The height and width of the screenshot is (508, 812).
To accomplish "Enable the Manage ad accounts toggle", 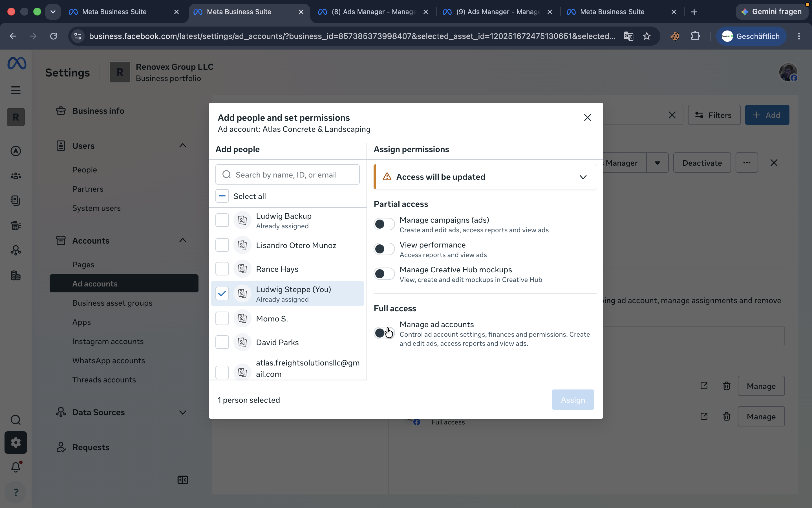I will click(384, 333).
